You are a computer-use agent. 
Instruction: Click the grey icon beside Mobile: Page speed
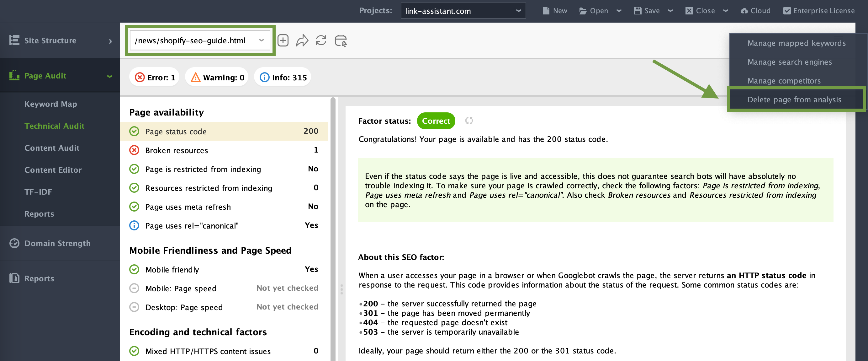pos(134,288)
